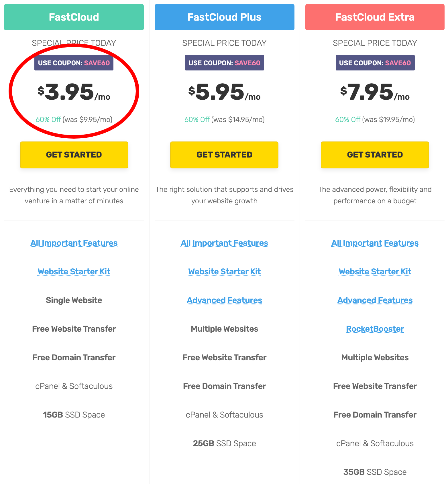Select the SAVE60 coupon badge for FastCloud Plus
448x484 pixels.
coord(224,63)
